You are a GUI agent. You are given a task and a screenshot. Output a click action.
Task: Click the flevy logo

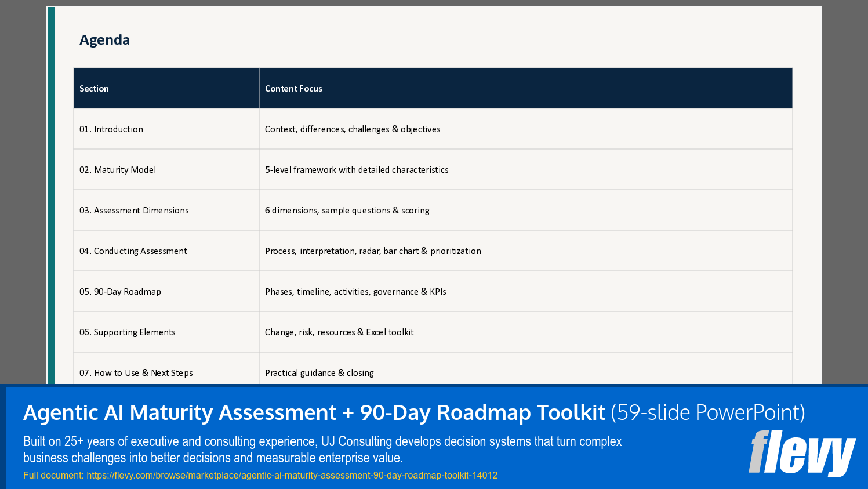[x=802, y=453]
